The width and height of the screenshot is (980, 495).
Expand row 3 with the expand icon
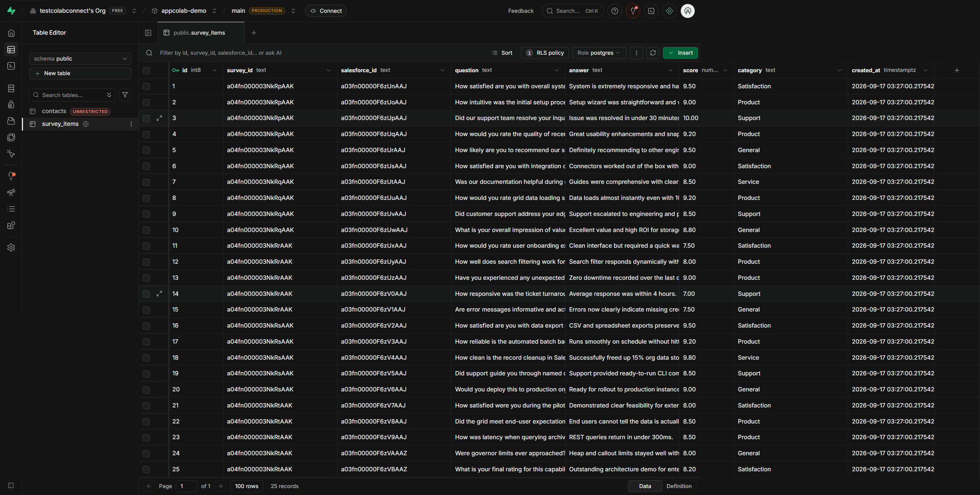click(159, 118)
